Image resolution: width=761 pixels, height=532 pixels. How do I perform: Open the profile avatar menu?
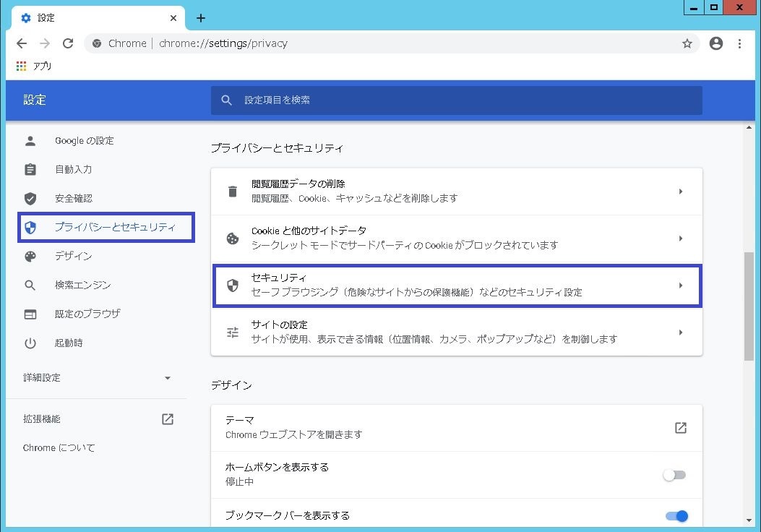tap(716, 43)
